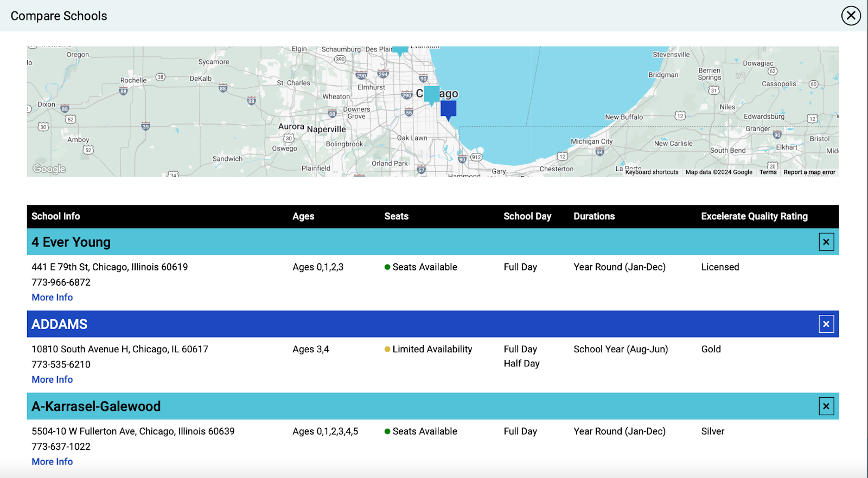Open Keyboard shortcuts on map
Viewport: 868px width, 478px height.
(652, 172)
